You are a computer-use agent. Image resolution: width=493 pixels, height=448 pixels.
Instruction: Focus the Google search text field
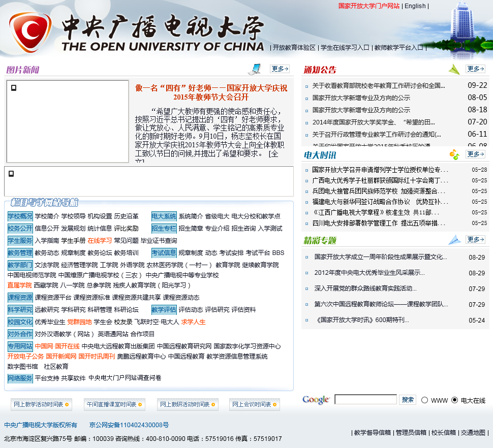tap(365, 400)
